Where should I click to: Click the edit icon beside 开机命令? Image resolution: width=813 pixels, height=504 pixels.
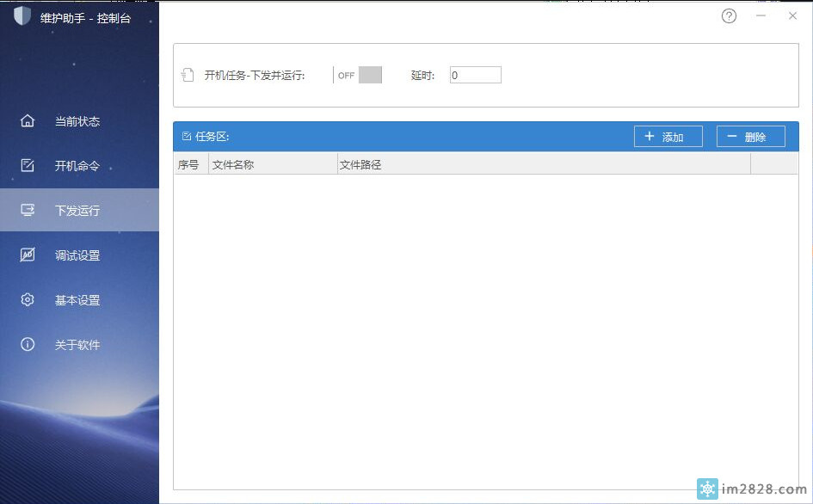(28, 166)
